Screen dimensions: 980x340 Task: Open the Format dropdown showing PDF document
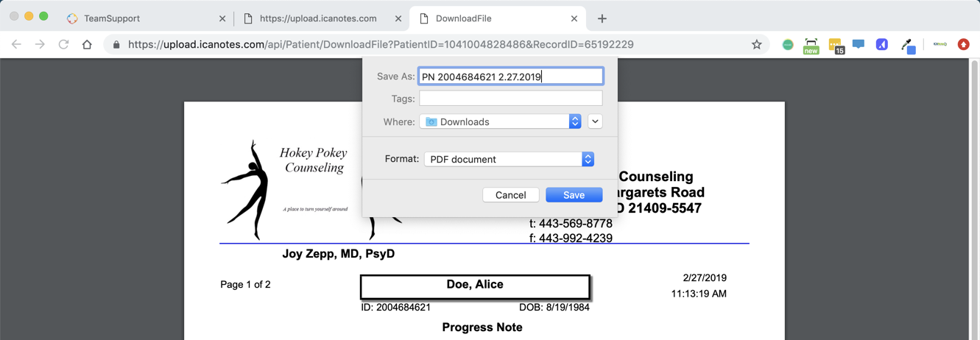coord(509,159)
